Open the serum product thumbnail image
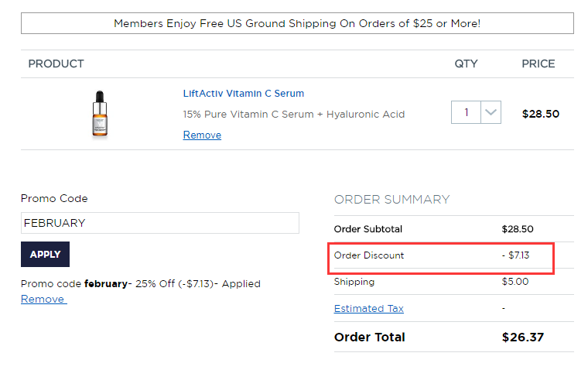The width and height of the screenshot is (588, 370). coord(100,114)
